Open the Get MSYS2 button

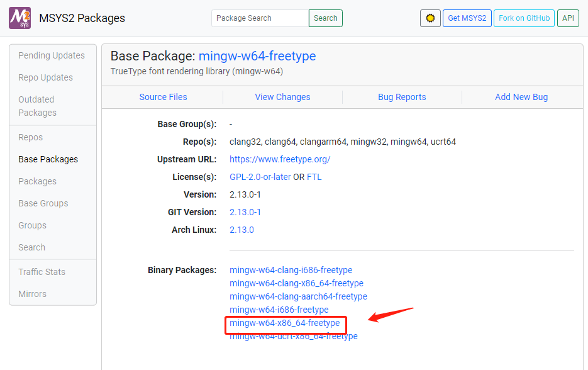pyautogui.click(x=467, y=18)
